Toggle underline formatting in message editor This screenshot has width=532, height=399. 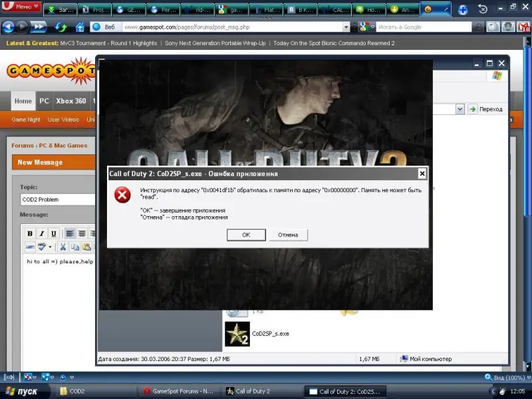54,233
